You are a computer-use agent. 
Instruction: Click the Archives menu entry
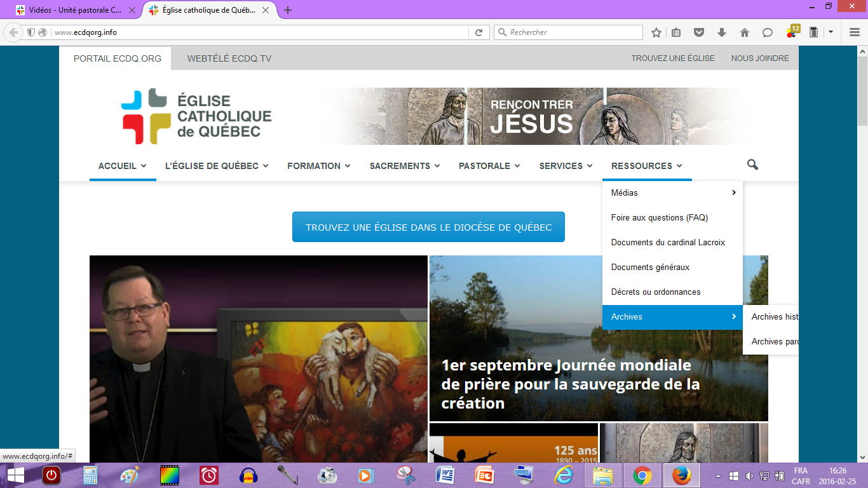point(672,317)
